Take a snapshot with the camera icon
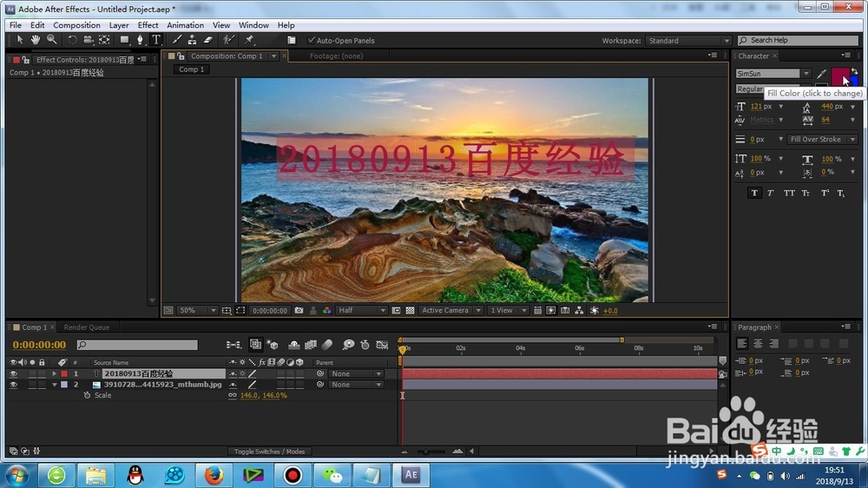 point(299,311)
